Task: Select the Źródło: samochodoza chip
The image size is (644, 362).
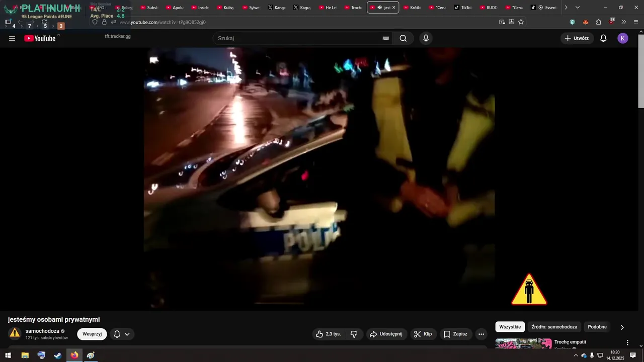Action: coord(554,327)
